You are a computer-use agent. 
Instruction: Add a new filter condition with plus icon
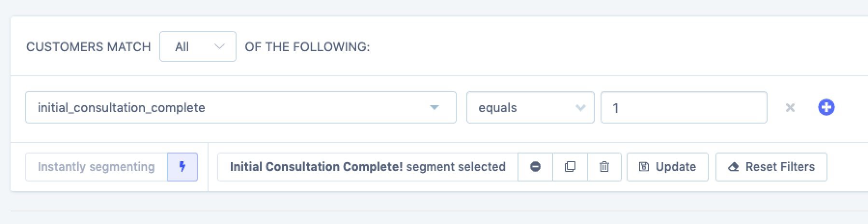pyautogui.click(x=826, y=107)
